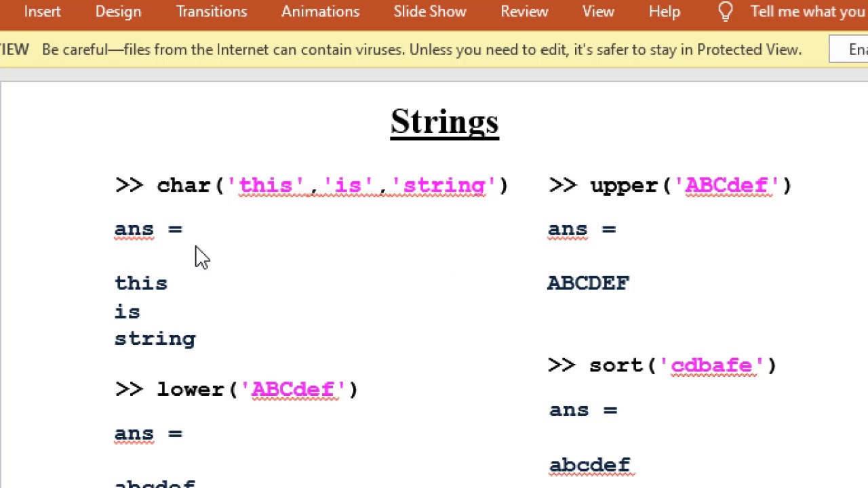Open the Help tab
This screenshot has height=488, width=868.
(664, 12)
